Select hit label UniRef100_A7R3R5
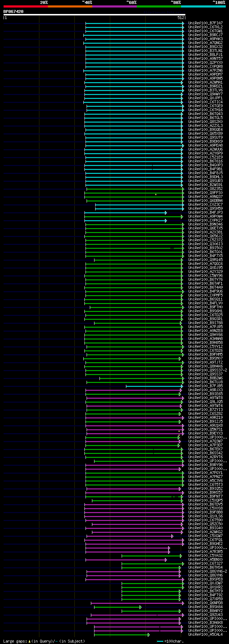Viewport: 229px width, 644px height. (205, 552)
